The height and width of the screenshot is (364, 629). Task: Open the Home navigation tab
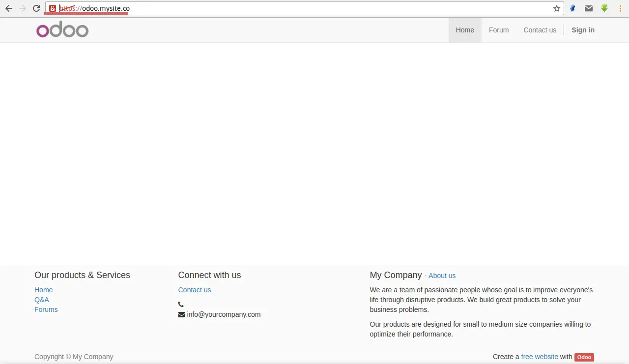(x=465, y=30)
